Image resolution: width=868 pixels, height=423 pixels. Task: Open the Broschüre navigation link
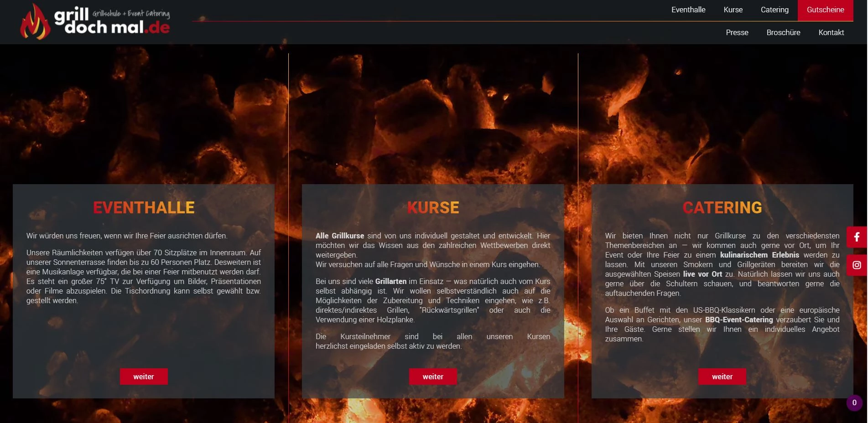tap(783, 33)
